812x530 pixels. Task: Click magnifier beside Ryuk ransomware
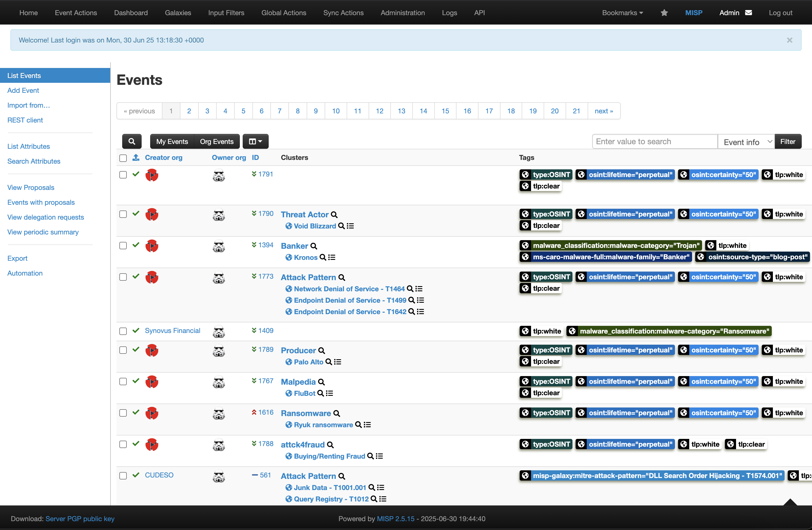tap(358, 425)
